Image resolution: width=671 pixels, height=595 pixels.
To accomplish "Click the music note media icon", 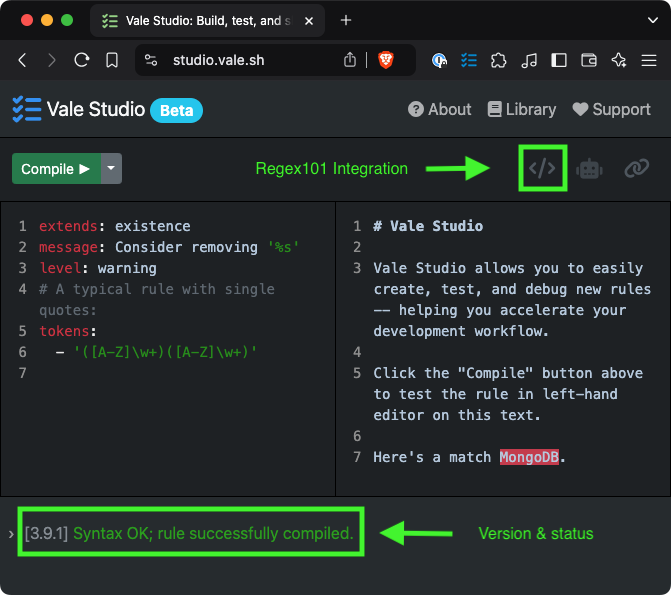I will [530, 60].
